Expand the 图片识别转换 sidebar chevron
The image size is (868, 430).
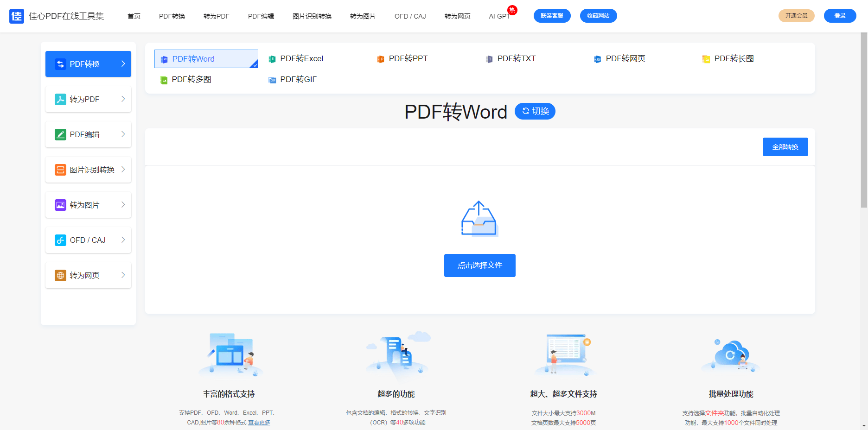[x=123, y=169]
